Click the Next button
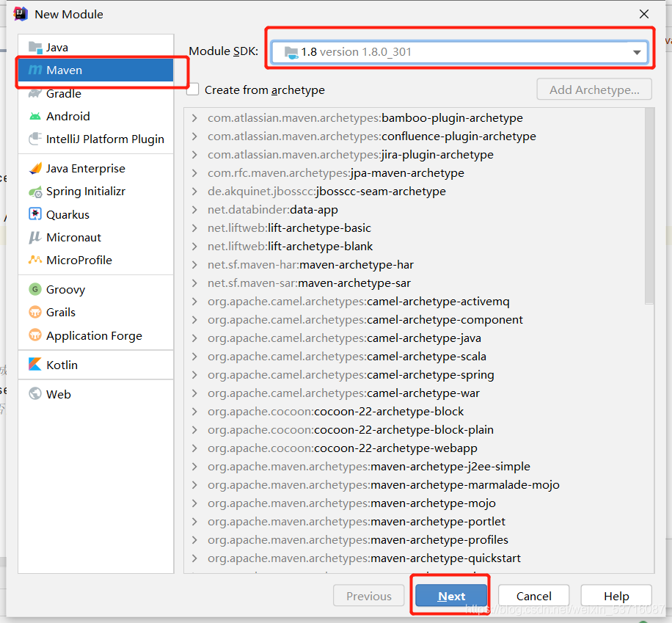Viewport: 672px width, 623px height. coord(451,596)
